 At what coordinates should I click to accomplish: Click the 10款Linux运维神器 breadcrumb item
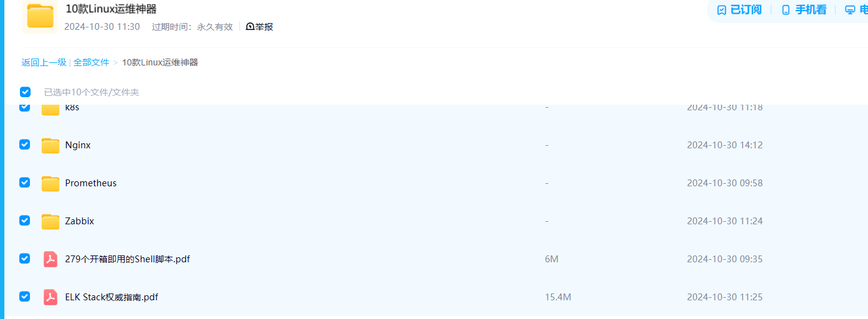(x=160, y=62)
